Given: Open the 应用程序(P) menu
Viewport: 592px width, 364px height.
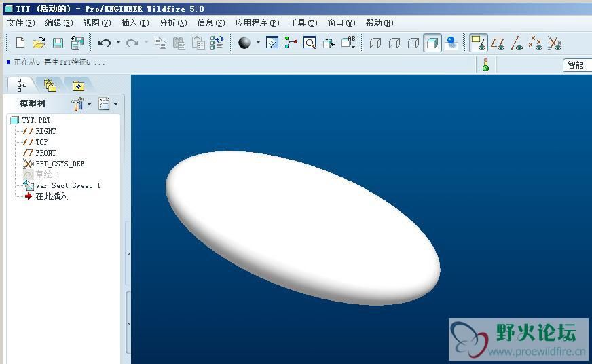Looking at the screenshot, I should tap(257, 23).
